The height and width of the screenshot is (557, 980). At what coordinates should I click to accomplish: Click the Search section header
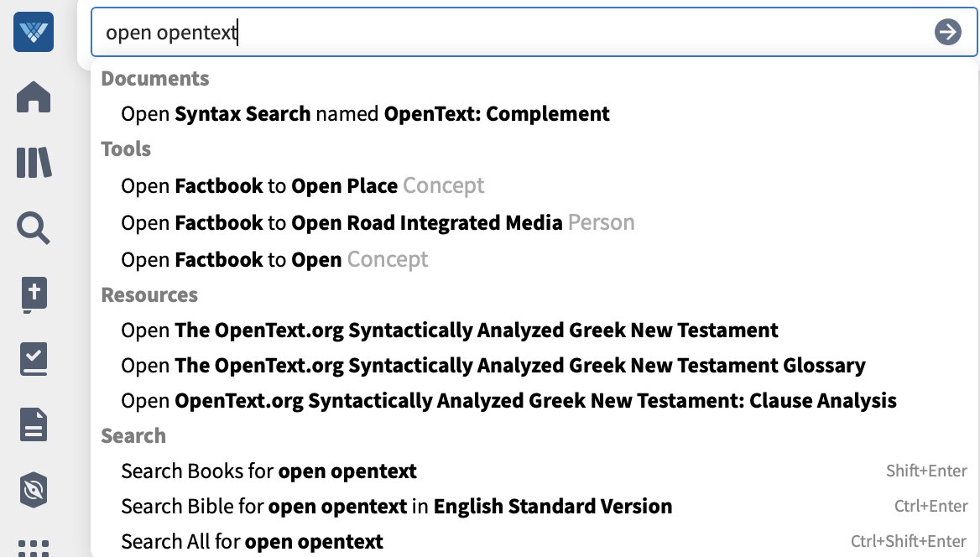tap(133, 436)
